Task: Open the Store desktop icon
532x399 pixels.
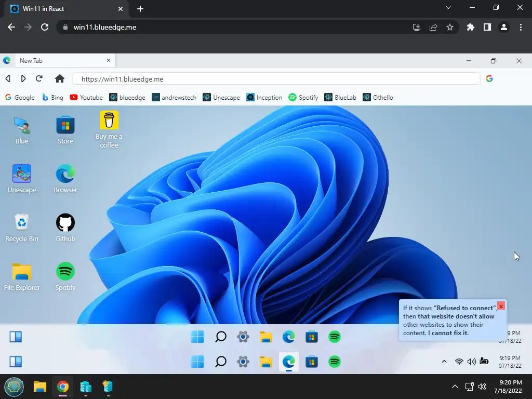Action: click(65, 130)
